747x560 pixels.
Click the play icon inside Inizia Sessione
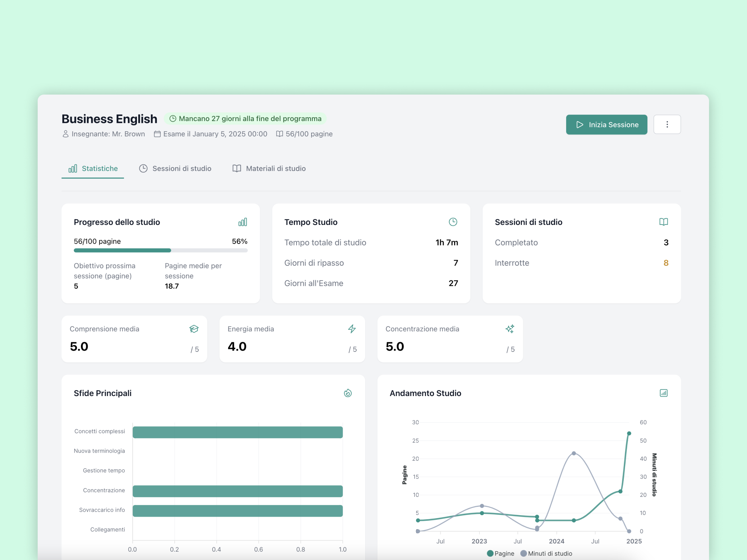580,124
